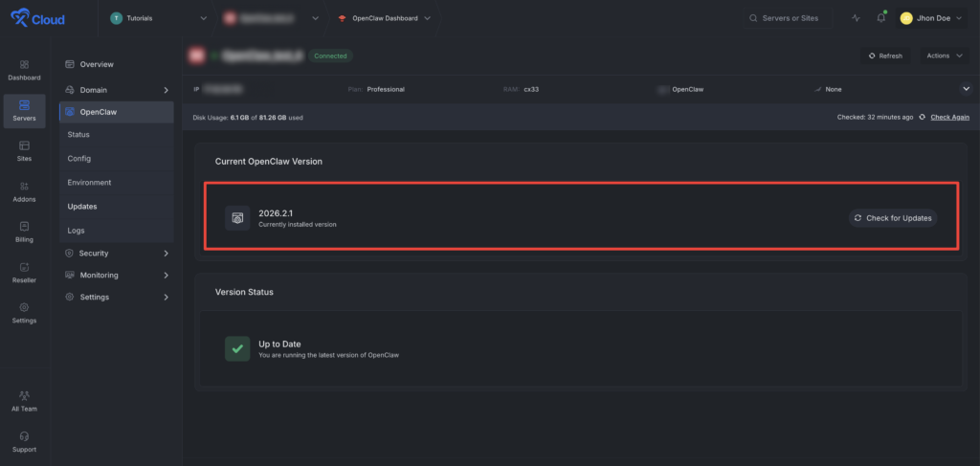The height and width of the screenshot is (466, 980).
Task: Open the Reseller sidebar icon
Action: pos(24,272)
